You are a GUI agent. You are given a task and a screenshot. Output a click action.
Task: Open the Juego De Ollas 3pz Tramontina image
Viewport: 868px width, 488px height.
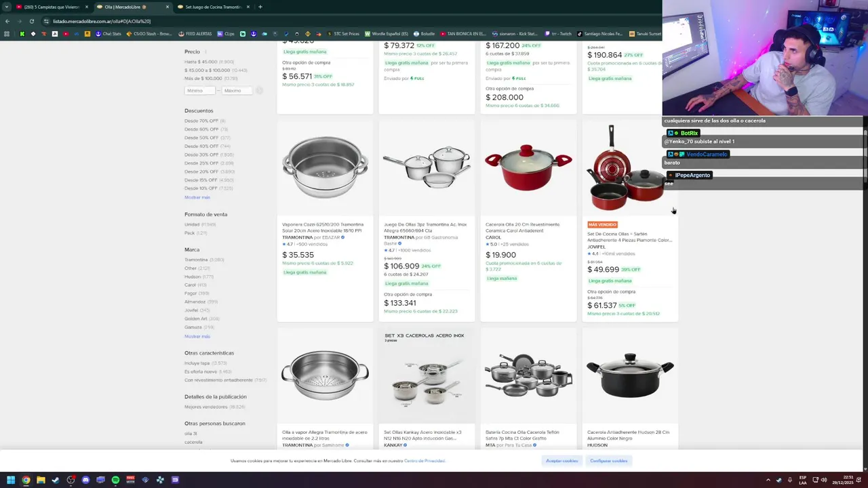427,166
